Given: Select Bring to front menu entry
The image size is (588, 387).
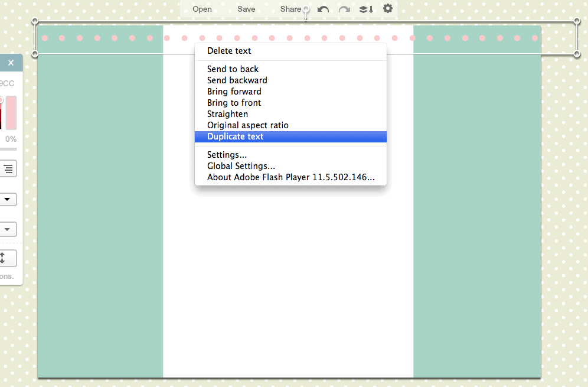Looking at the screenshot, I should [x=234, y=103].
